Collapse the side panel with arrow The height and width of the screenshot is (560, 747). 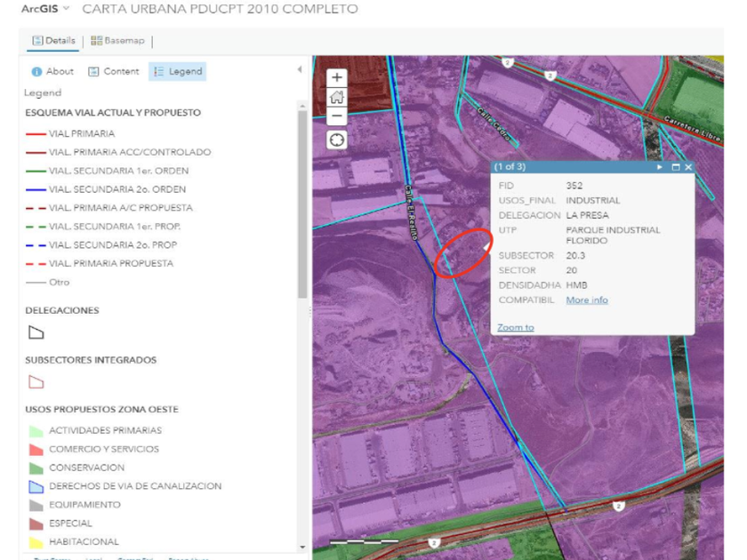(x=300, y=69)
